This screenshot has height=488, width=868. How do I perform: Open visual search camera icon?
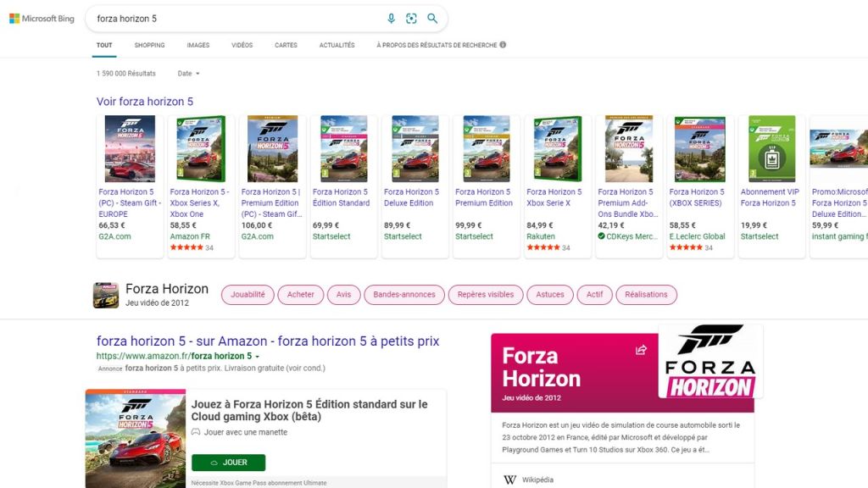411,19
